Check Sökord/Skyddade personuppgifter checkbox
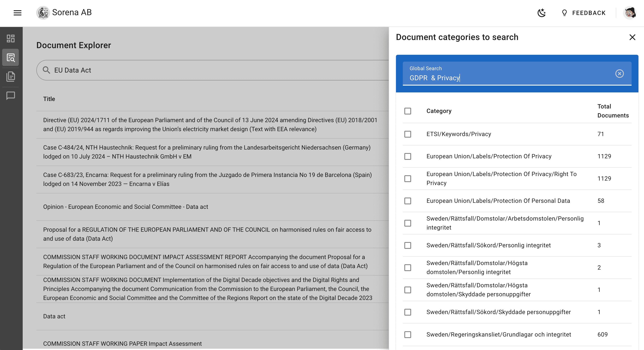Viewport: 644px width, 350px height. tap(408, 312)
